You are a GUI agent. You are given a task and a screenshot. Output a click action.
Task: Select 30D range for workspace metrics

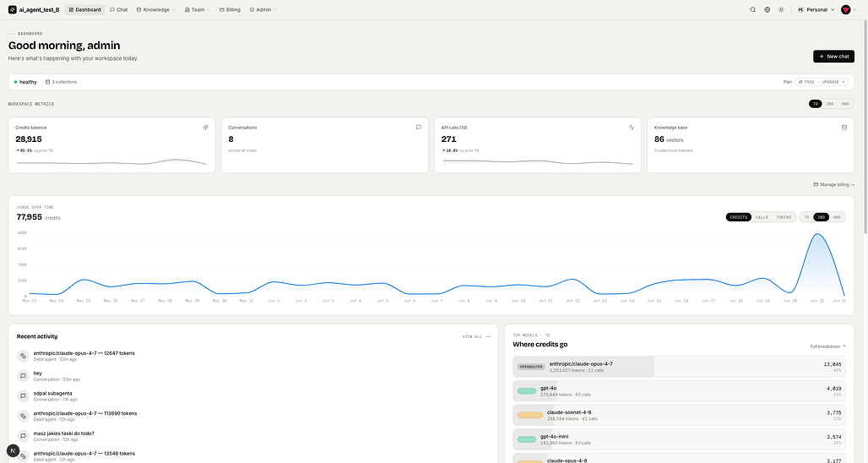tap(830, 104)
